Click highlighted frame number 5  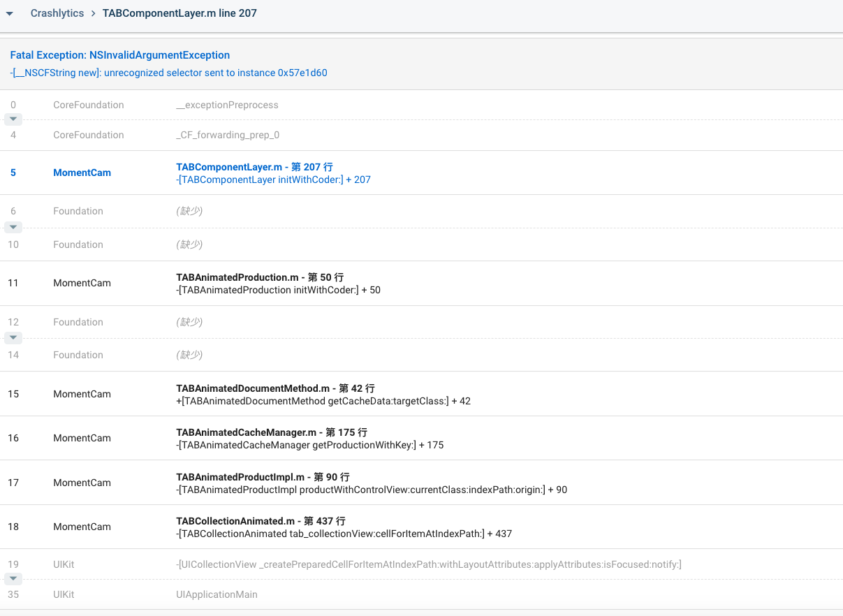13,173
